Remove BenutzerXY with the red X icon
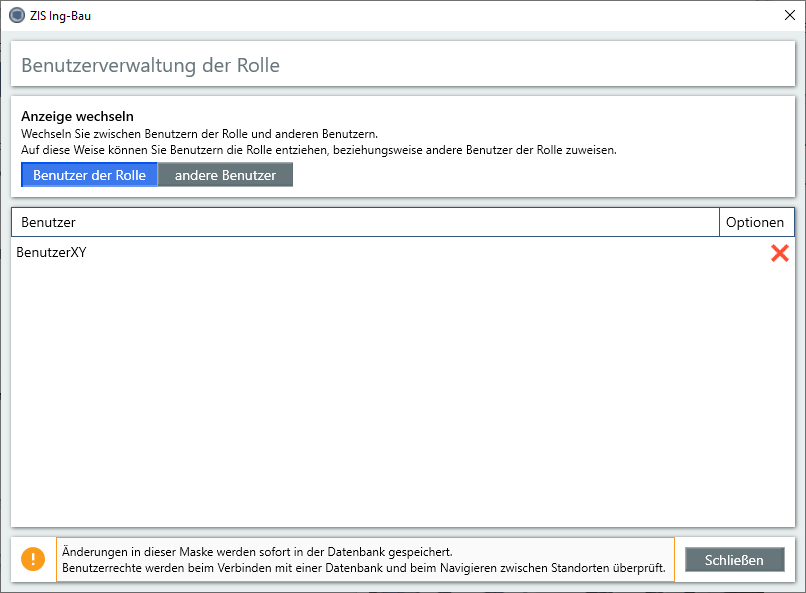 point(779,253)
